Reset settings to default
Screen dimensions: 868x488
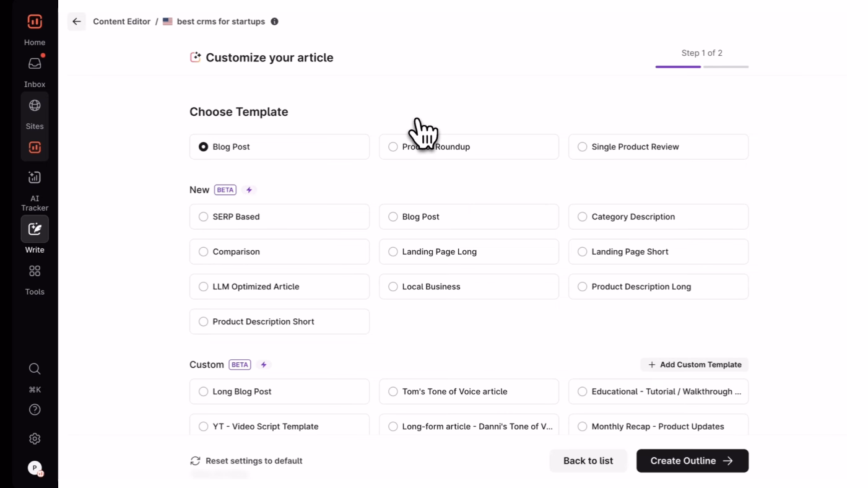pyautogui.click(x=246, y=461)
